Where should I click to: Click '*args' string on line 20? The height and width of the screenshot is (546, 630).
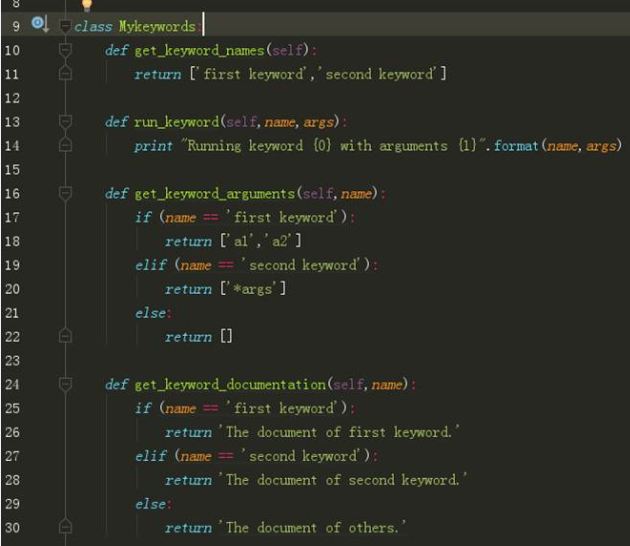pyautogui.click(x=253, y=289)
